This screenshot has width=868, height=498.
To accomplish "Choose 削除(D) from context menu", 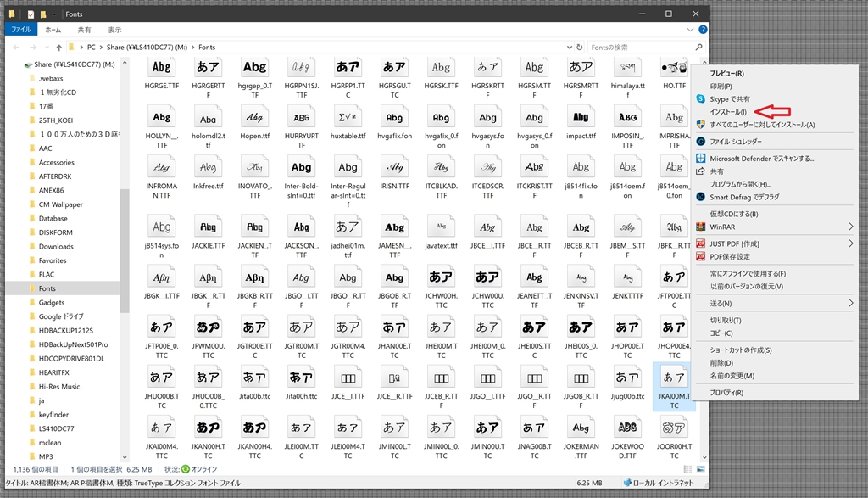I will [721, 363].
